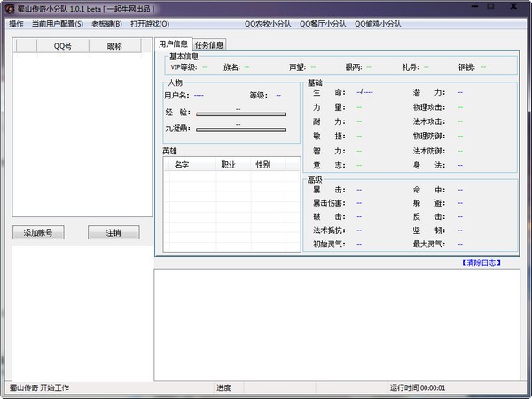Minimize the window
Screen dimensions: 532x399
pos(474,6)
